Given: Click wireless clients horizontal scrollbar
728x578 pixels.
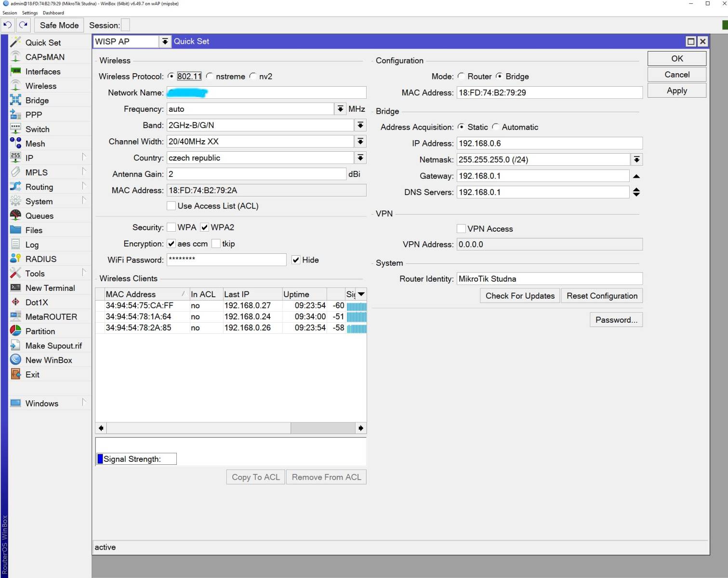Looking at the screenshot, I should point(231,428).
